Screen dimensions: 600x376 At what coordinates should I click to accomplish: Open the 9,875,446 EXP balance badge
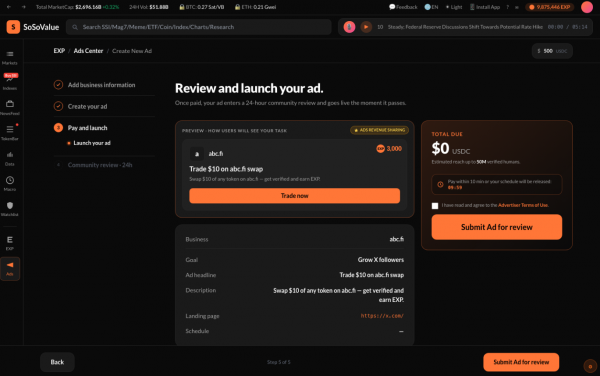549,7
